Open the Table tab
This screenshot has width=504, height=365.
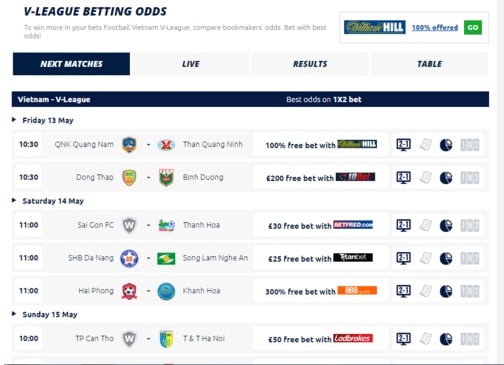click(x=429, y=64)
